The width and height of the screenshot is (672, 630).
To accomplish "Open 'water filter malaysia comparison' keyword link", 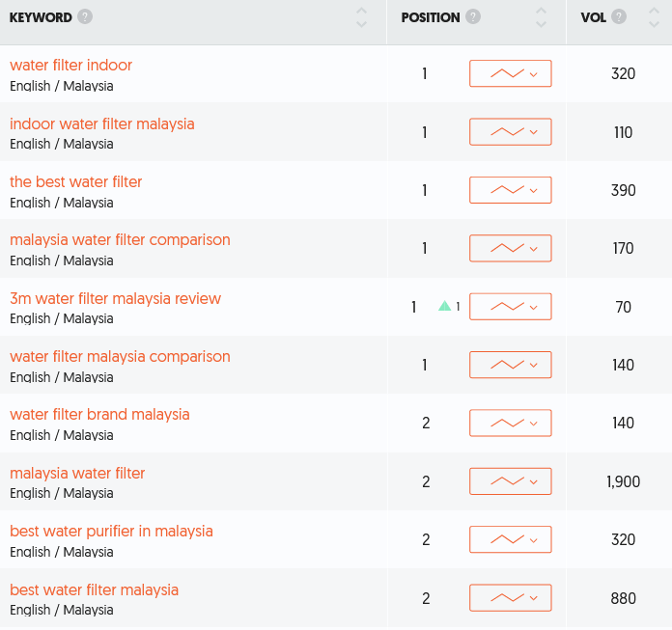I will [x=120, y=357].
